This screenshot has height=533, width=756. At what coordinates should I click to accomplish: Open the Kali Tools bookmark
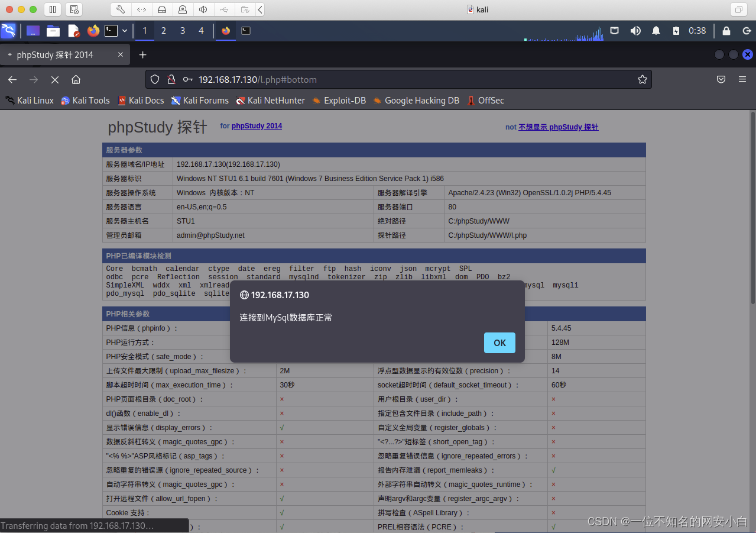[x=86, y=101]
